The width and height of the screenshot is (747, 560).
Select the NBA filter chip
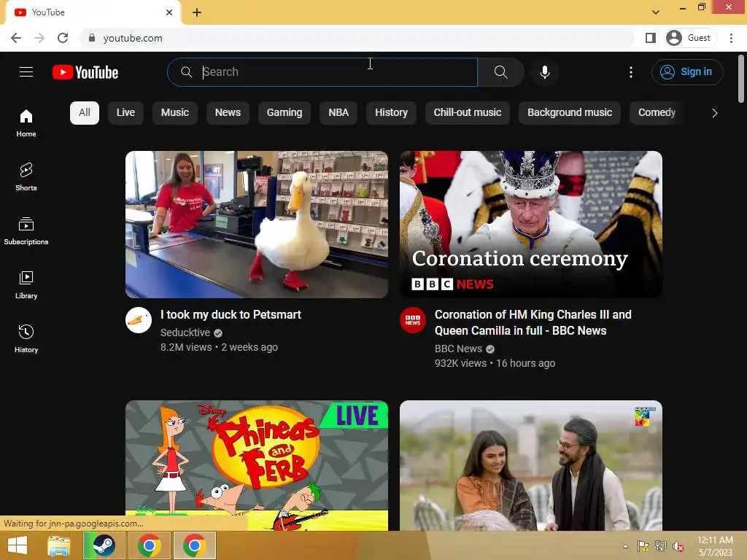tap(338, 113)
